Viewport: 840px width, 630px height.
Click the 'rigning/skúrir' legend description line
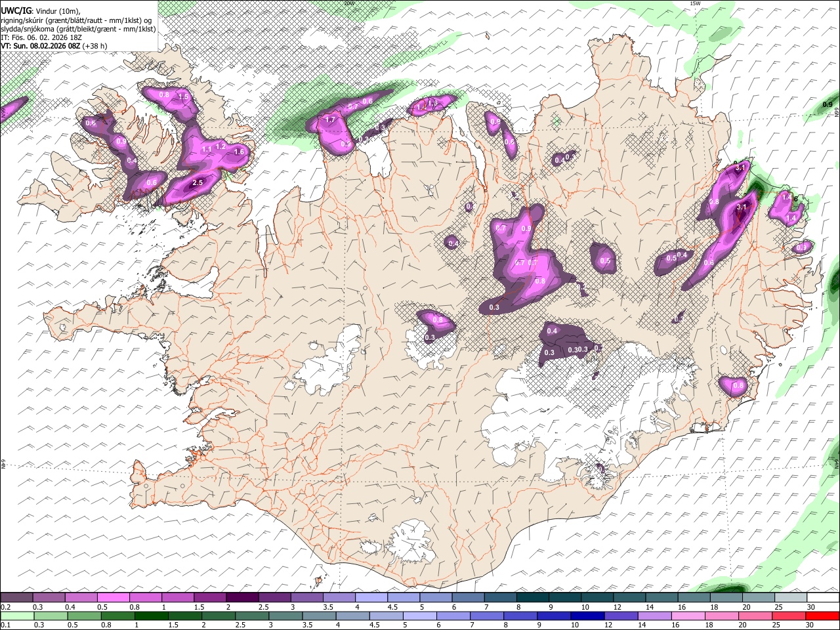76,20
